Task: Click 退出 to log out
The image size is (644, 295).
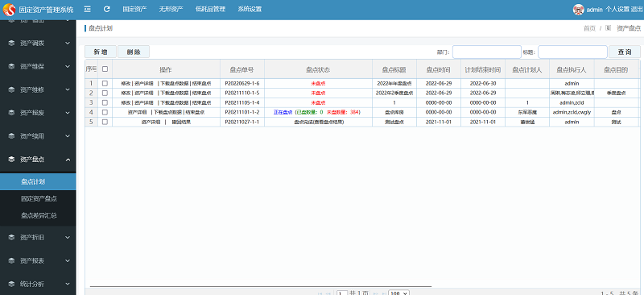Action: coord(636,10)
